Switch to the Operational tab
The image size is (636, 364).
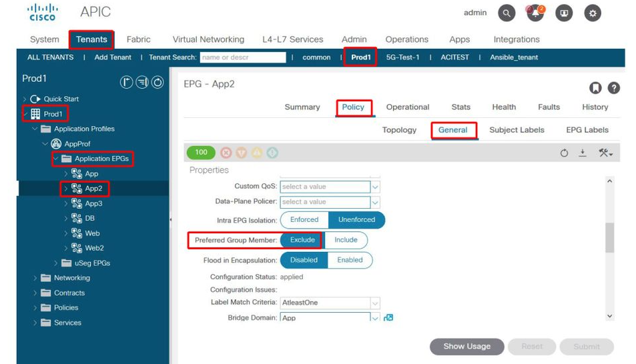tap(408, 107)
